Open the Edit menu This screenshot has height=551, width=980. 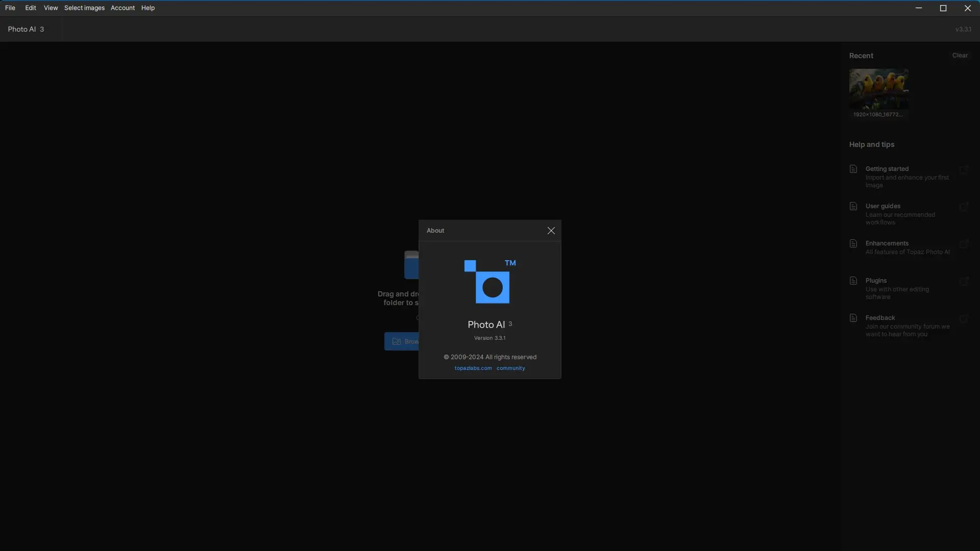point(31,8)
